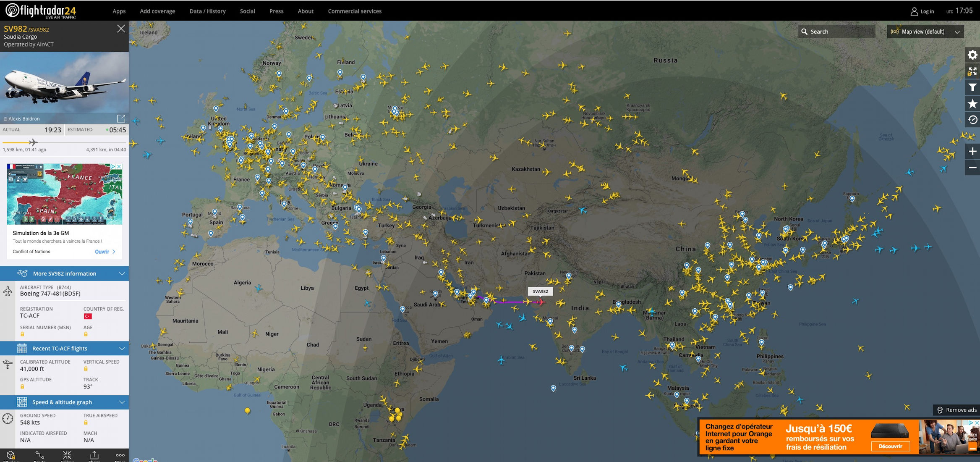The width and height of the screenshot is (980, 462).
Task: Open the Apps menu
Action: click(x=119, y=11)
